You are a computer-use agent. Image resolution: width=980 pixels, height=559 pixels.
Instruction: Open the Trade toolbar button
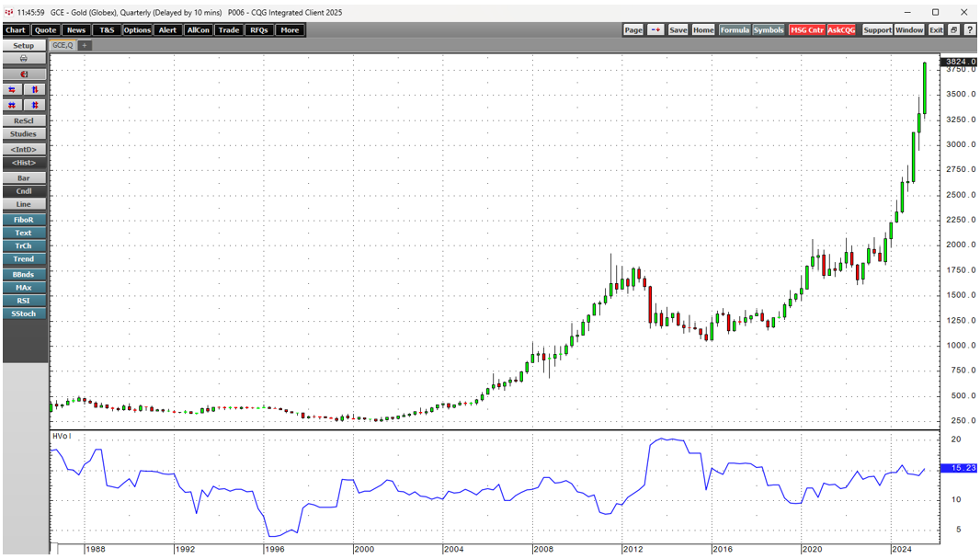(229, 30)
